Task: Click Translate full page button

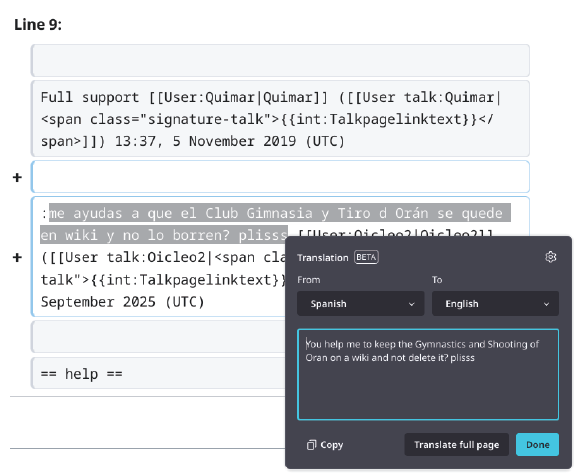Action: tap(456, 444)
